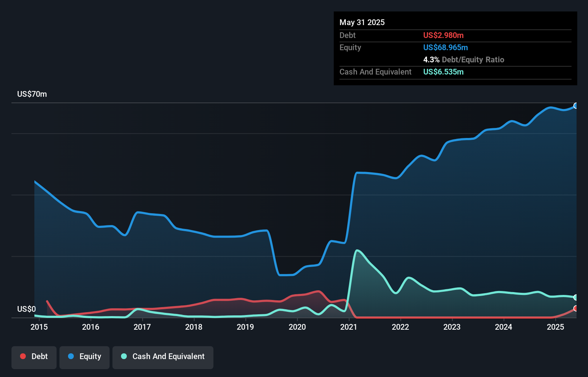Click the US$68.965m equity value
Screen dimensions: 588x377
445,48
